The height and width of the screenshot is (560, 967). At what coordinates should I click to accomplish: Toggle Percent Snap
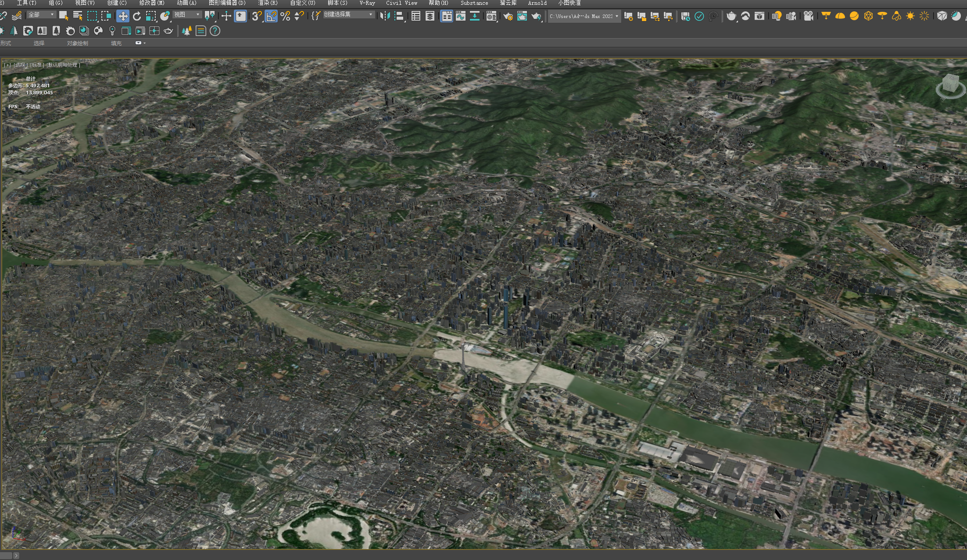pos(285,16)
